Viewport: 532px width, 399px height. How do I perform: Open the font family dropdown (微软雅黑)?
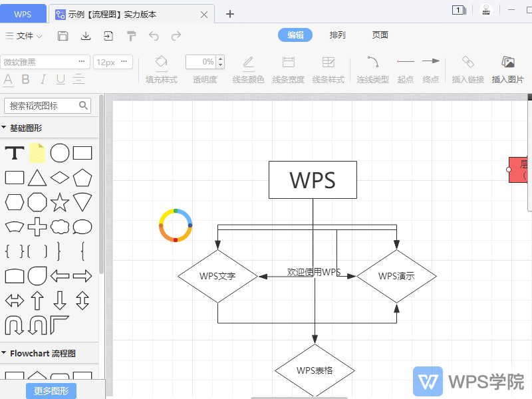45,62
